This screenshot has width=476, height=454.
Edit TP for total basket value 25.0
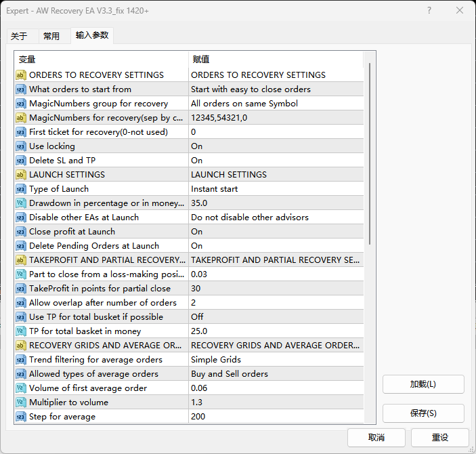point(276,331)
